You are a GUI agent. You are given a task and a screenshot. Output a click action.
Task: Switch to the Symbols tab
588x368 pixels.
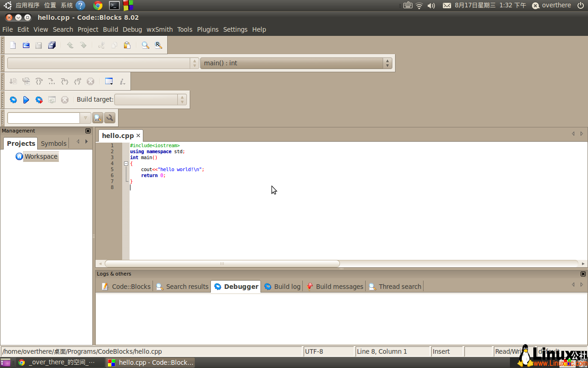(53, 143)
